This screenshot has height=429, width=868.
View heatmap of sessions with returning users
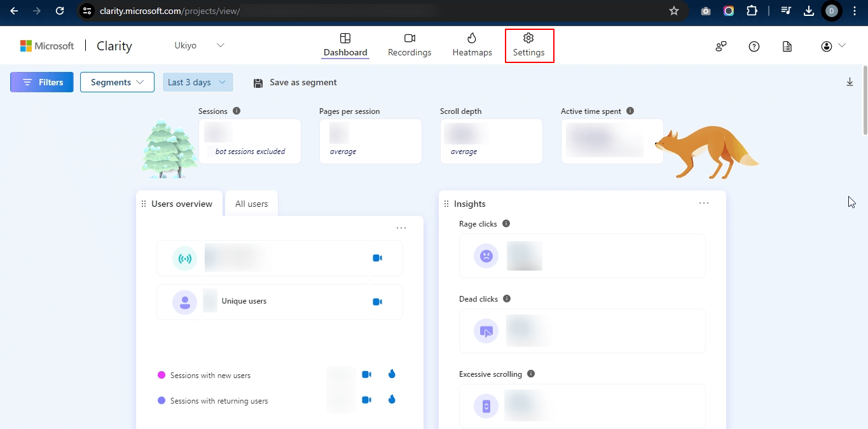pos(392,400)
